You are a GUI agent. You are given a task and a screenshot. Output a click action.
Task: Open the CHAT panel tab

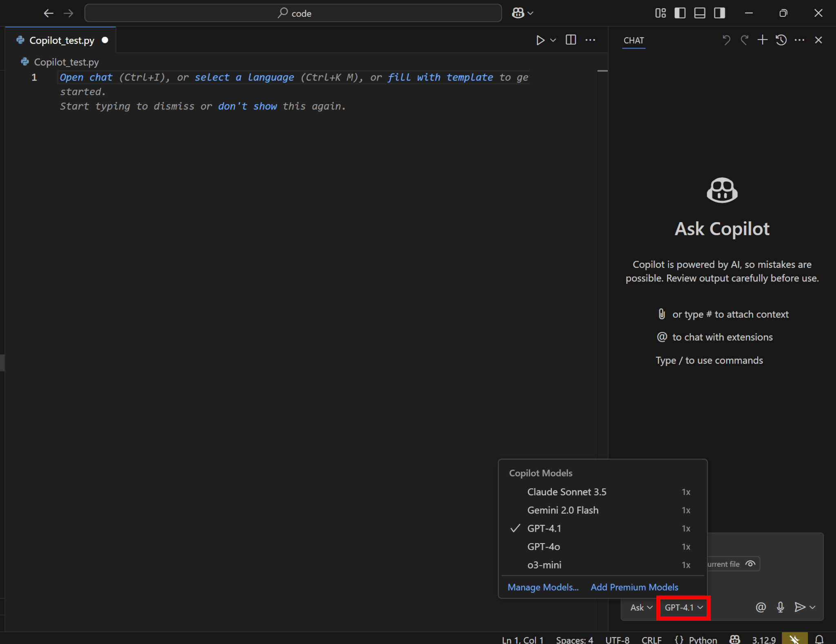click(x=634, y=40)
